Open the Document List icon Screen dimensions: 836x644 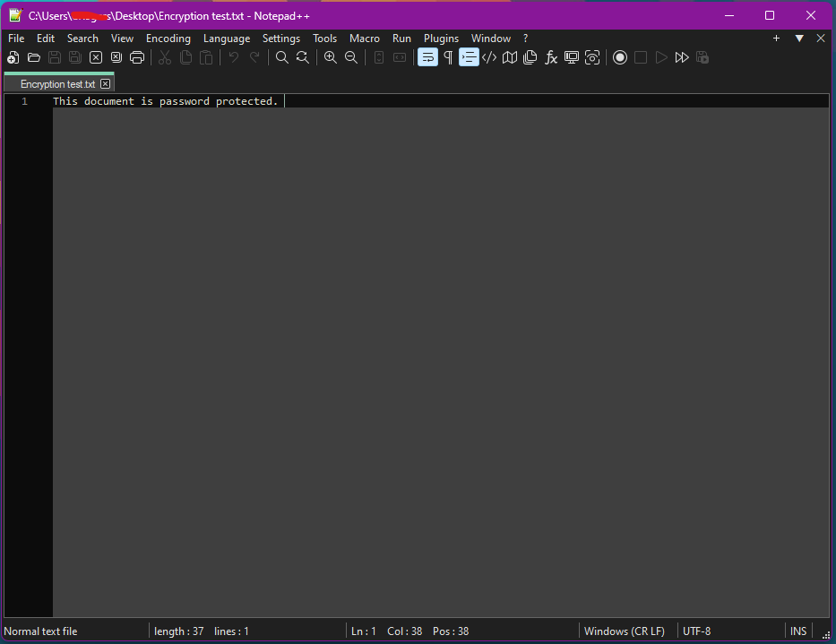(530, 57)
